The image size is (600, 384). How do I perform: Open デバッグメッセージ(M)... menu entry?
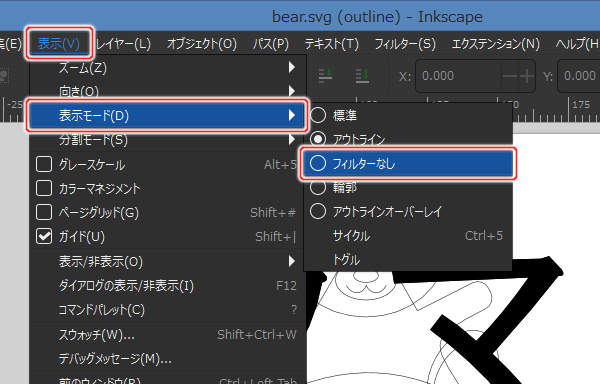tap(168, 359)
